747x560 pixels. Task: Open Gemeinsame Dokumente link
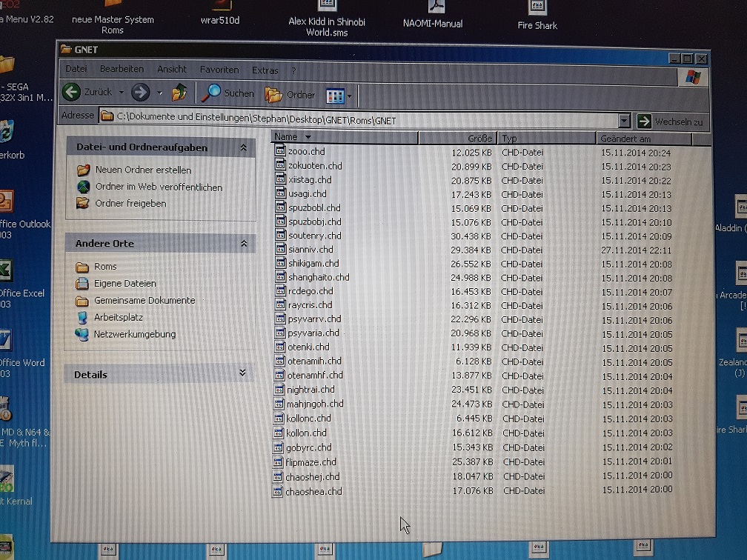point(145,301)
